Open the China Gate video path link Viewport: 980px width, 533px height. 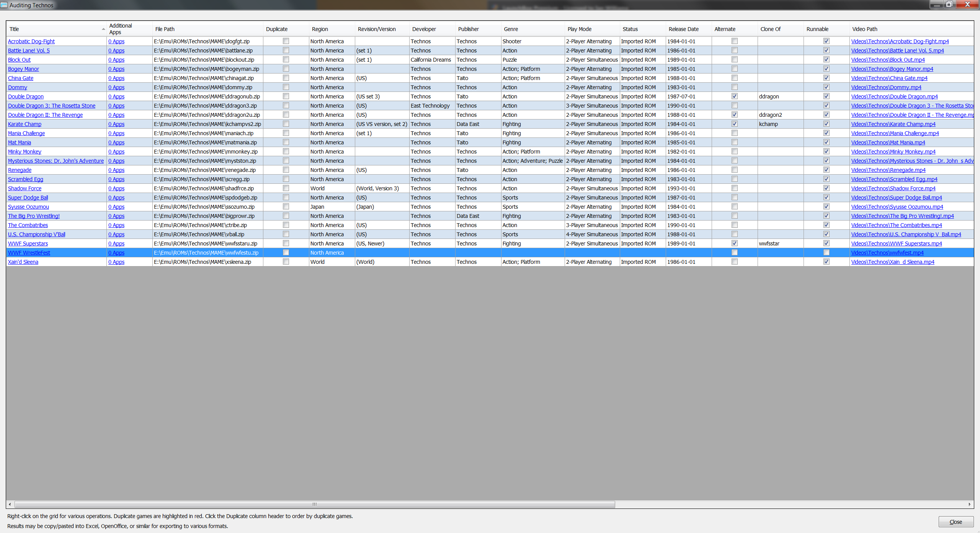coord(889,78)
